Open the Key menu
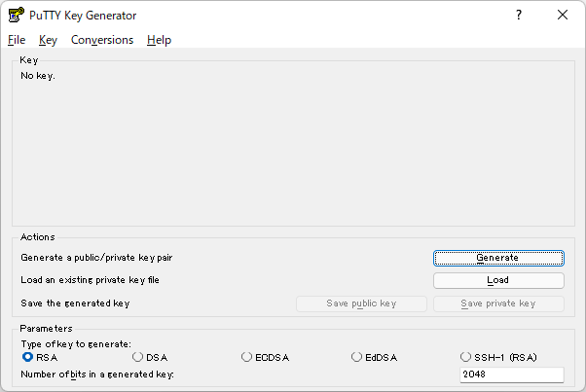Screen dimensions: 586x392 click(48, 40)
